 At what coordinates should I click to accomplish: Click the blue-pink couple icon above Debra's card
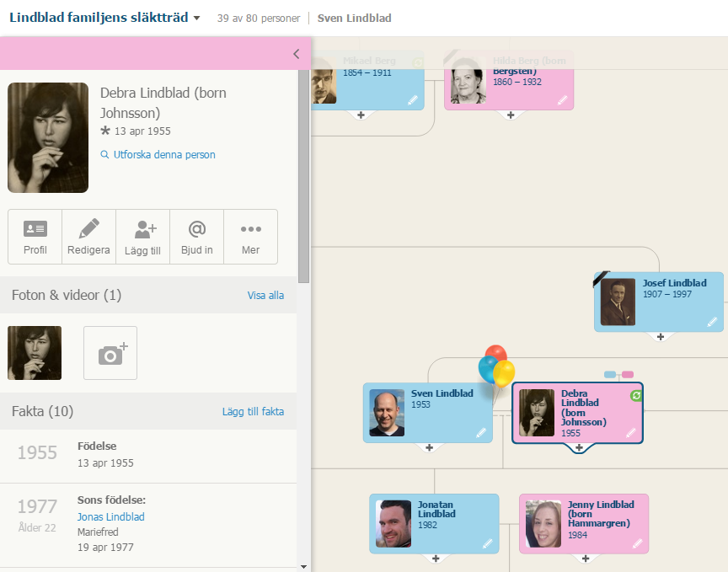(619, 375)
